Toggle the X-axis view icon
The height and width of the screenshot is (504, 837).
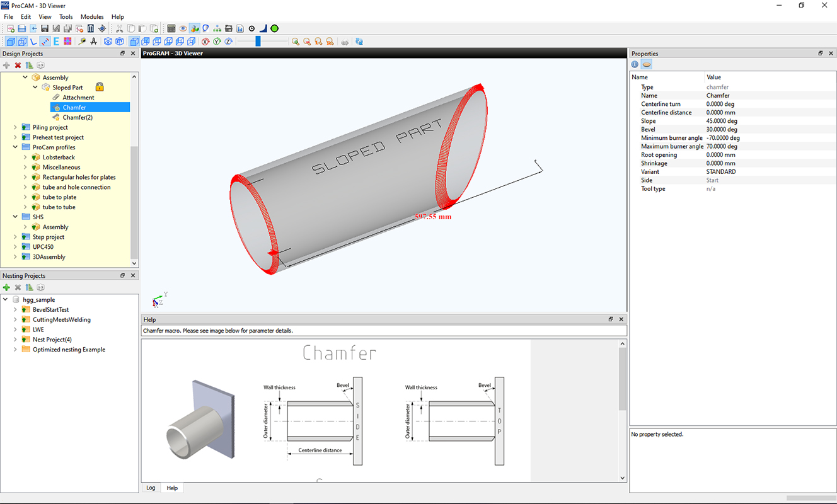click(205, 41)
